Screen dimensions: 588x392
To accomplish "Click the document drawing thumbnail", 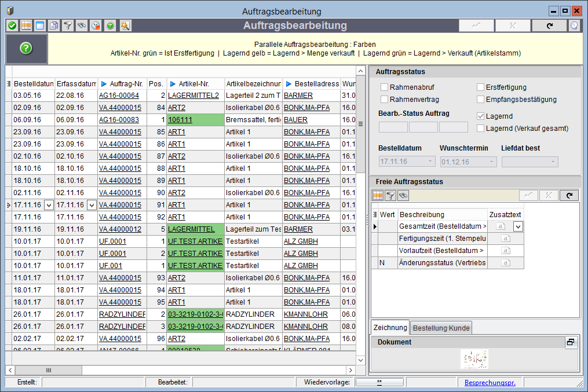I will click(474, 359).
